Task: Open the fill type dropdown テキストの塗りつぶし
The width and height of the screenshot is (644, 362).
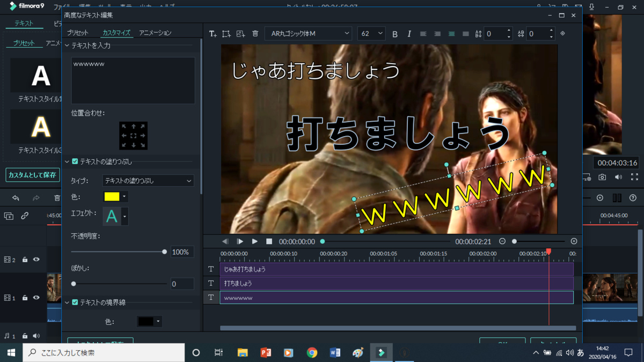Action: [x=148, y=181]
